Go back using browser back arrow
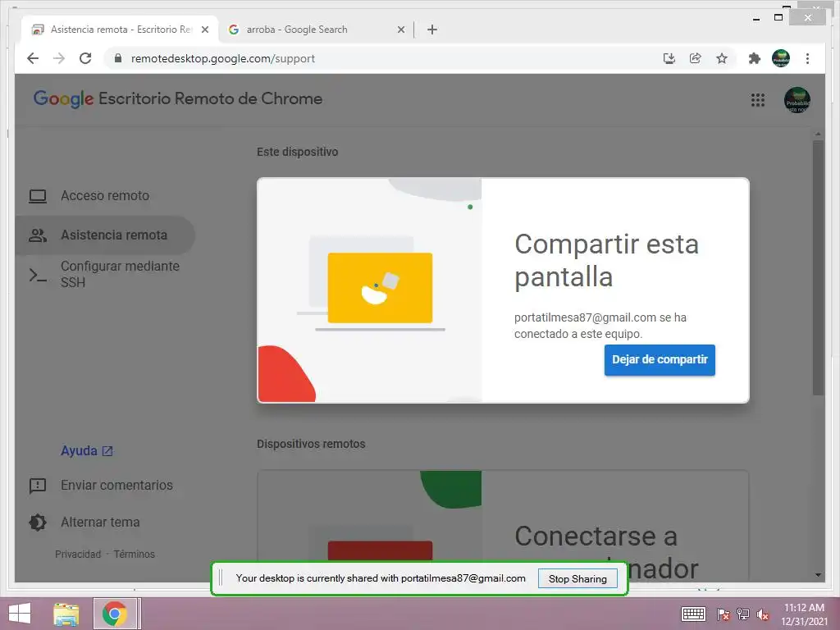Screen dimensions: 840x630 pyautogui.click(x=33, y=58)
